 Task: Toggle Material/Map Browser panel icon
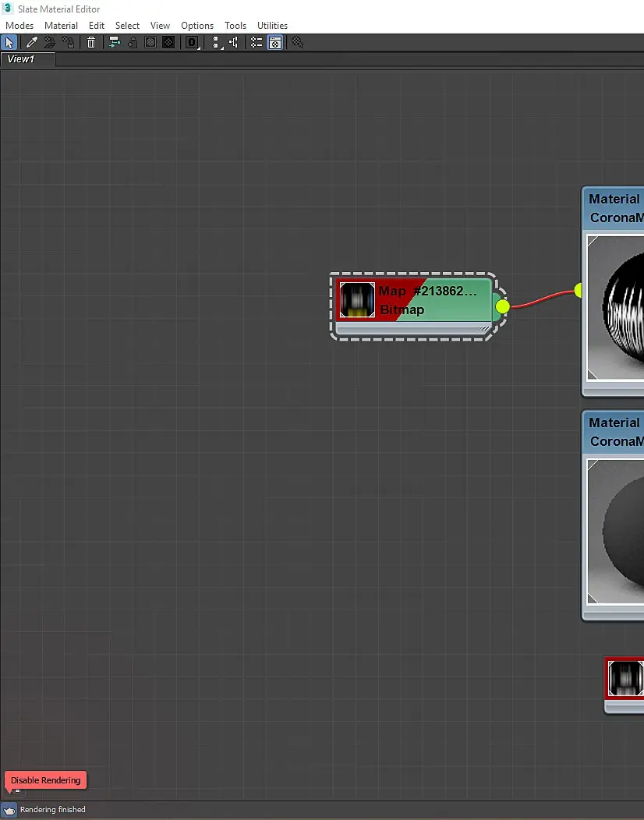click(x=257, y=42)
